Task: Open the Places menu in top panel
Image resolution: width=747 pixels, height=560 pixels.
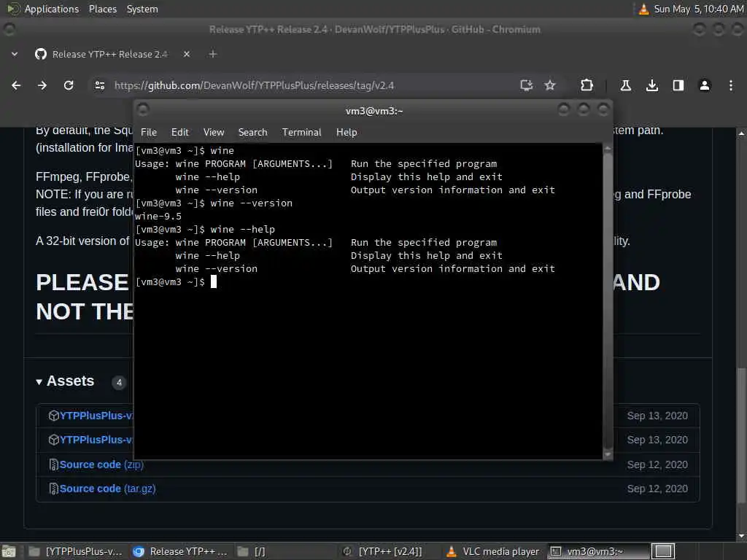Action: [x=103, y=9]
